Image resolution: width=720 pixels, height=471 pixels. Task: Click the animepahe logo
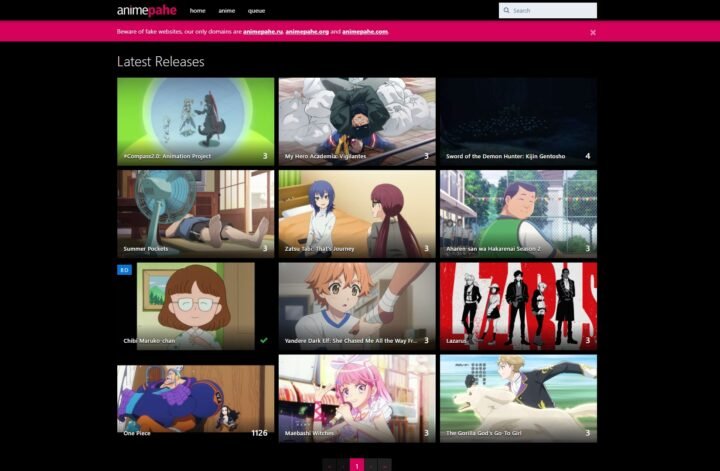[146, 10]
